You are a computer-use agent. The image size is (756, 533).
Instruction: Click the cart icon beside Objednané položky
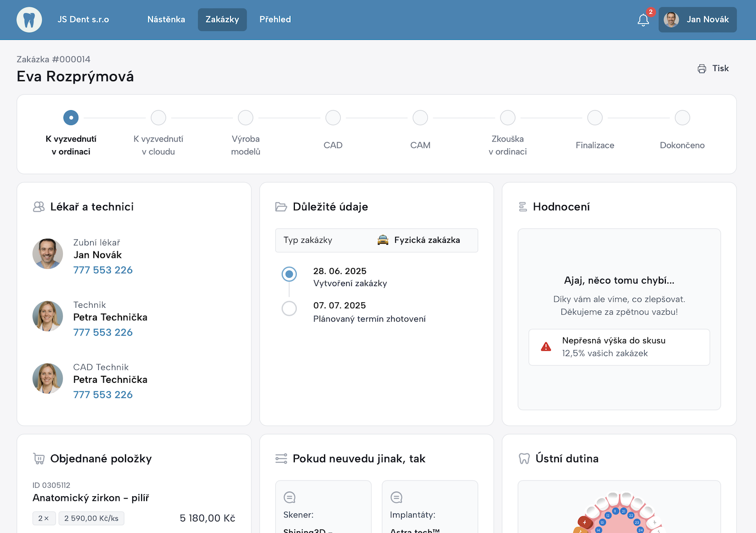(39, 458)
